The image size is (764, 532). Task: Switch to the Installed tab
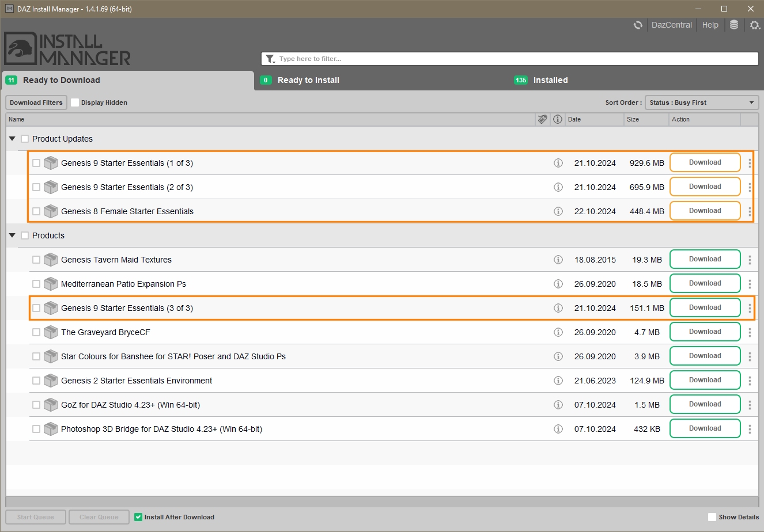[636, 80]
